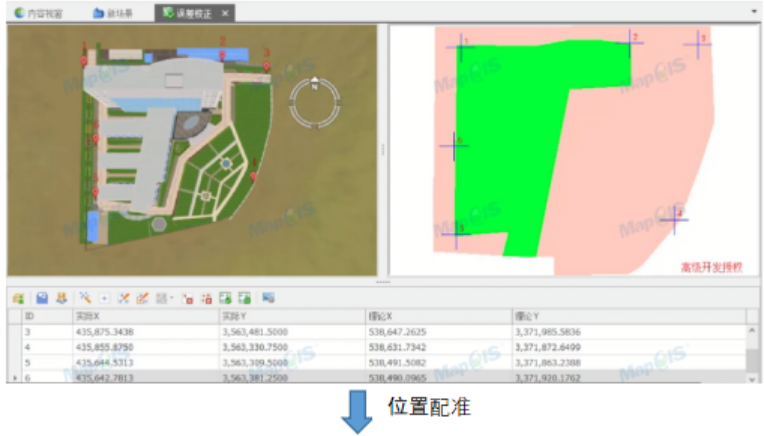Click the plus add control point icon

104,298
